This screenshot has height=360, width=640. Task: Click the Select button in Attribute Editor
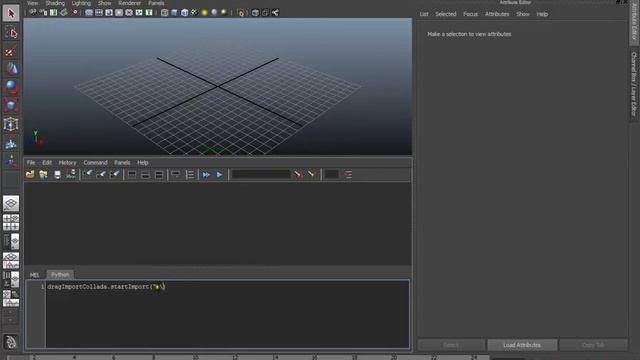click(451, 345)
